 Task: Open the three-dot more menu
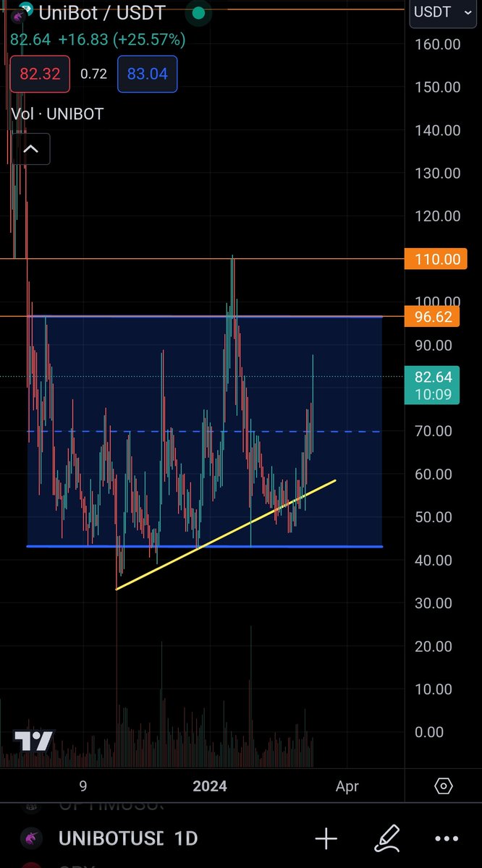click(x=447, y=839)
